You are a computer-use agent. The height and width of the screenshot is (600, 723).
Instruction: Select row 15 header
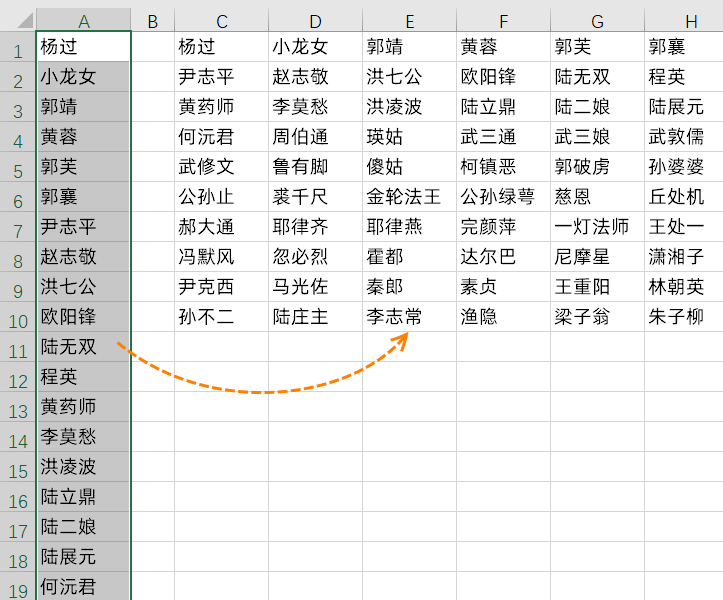click(18, 466)
